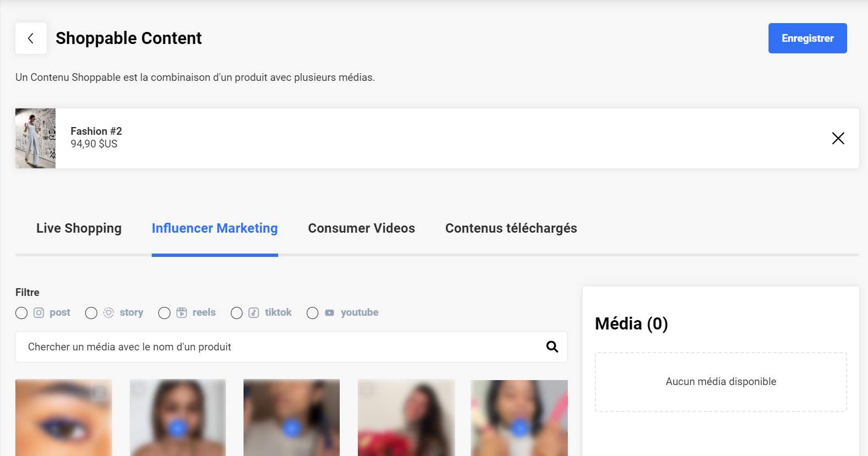Select the eye close-up media thumbnail
Image resolution: width=868 pixels, height=456 pixels.
click(x=64, y=417)
